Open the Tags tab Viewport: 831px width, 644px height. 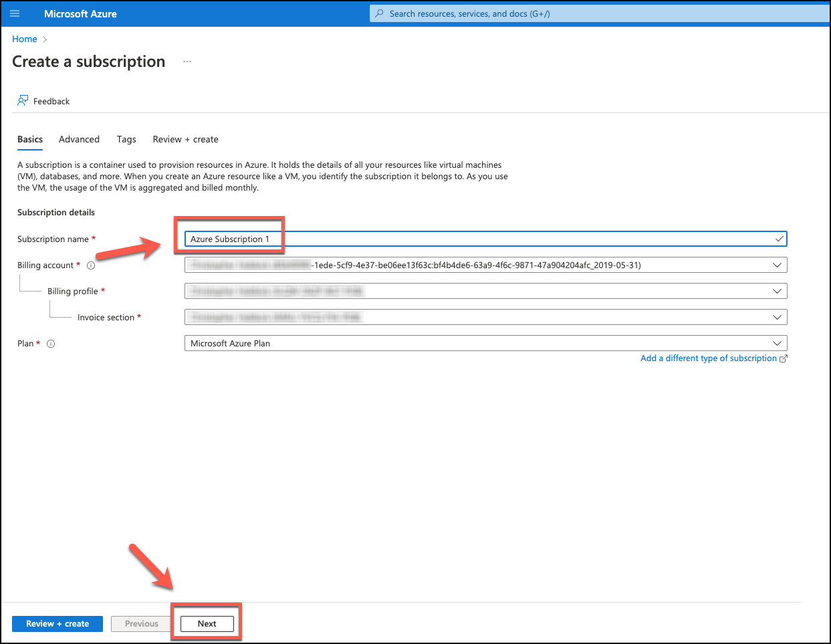coord(126,139)
